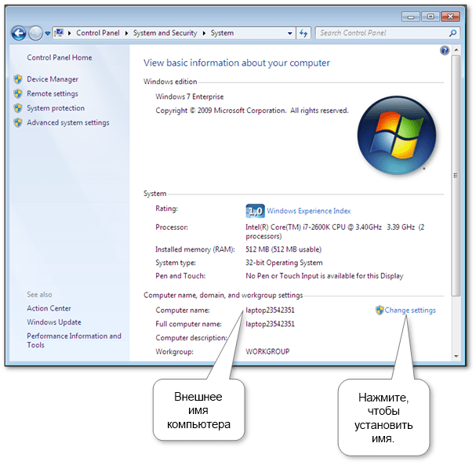Click shield icon beside Advanced system settings

point(18,122)
